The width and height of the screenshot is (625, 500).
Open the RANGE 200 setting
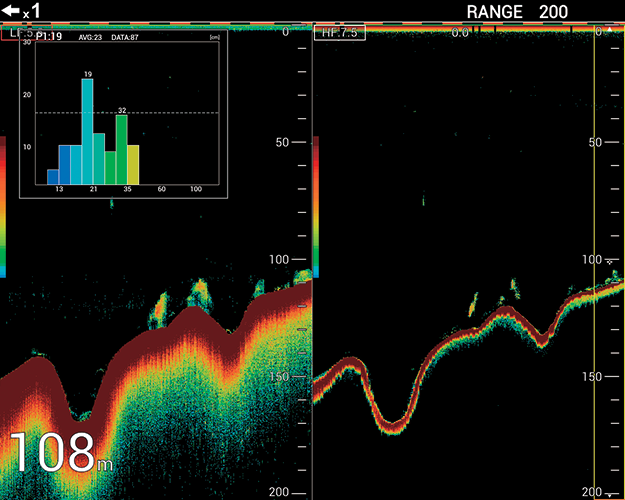click(x=517, y=12)
